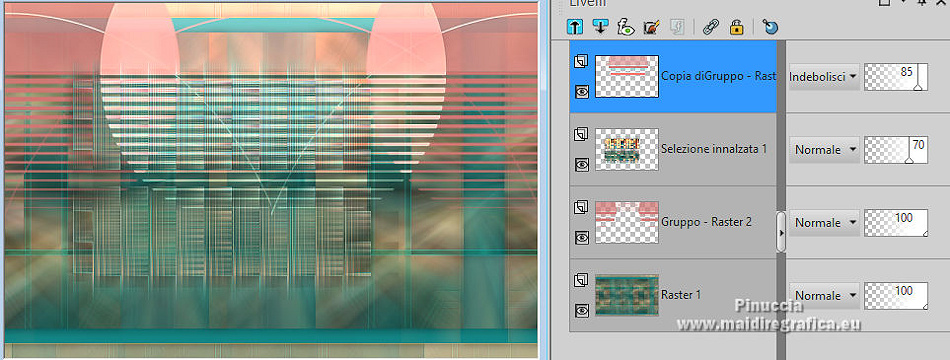Click the blue sphere icon in layers toolbar
The width and height of the screenshot is (950, 360).
pyautogui.click(x=770, y=27)
